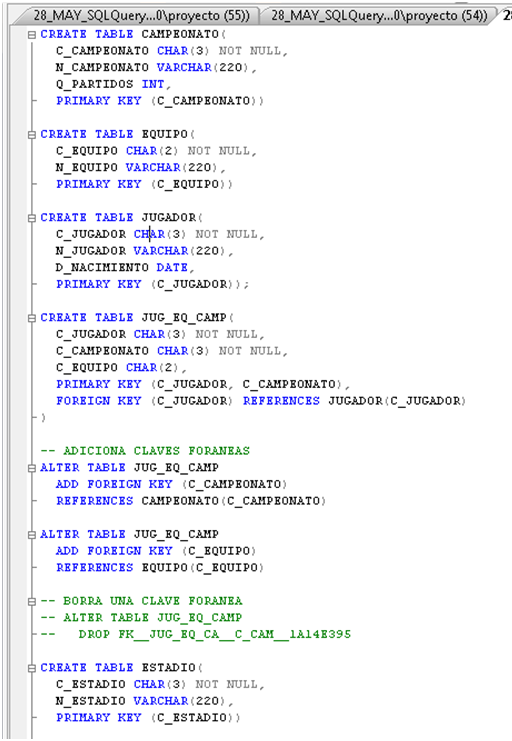Collapse the CREATE TABLE EQUIPO block
512x741 pixels.
point(32,135)
